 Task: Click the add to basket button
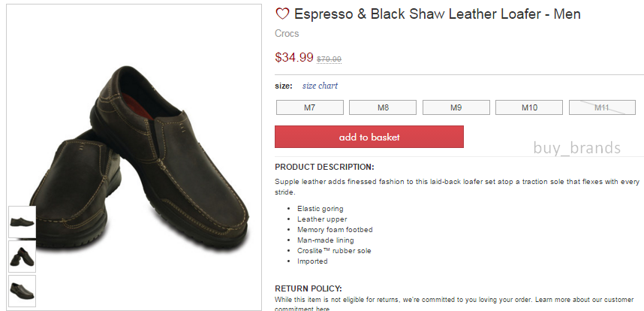369,137
